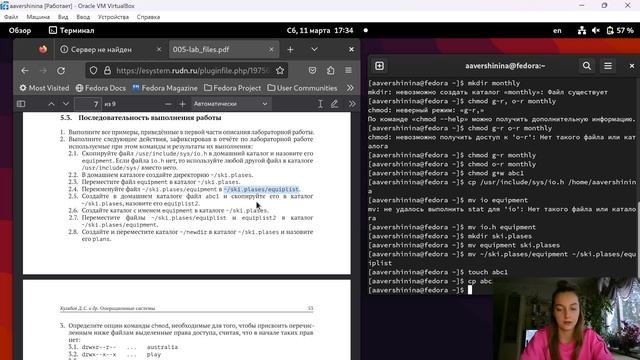Open PDF viewer tools chevron menu

[352, 104]
